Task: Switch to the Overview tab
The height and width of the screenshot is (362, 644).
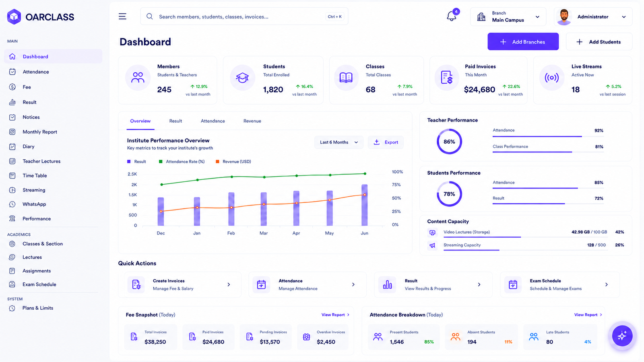Action: point(140,121)
